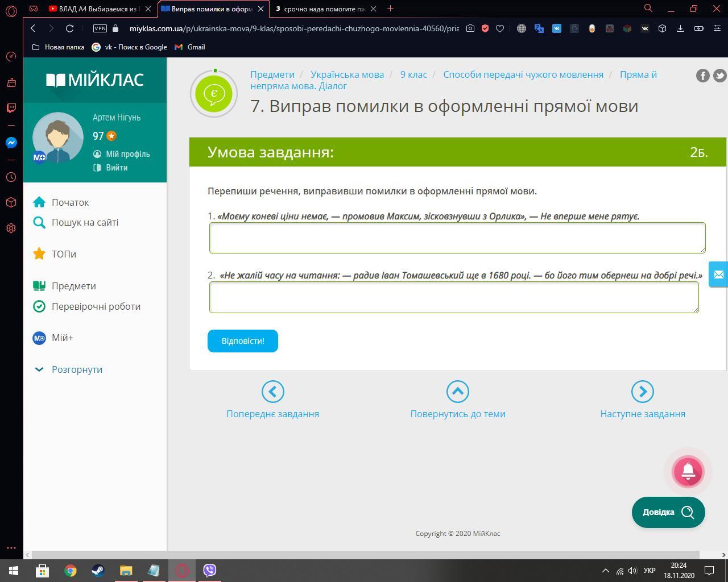Open sidebar three-dots setup menu

pyautogui.click(x=11, y=548)
